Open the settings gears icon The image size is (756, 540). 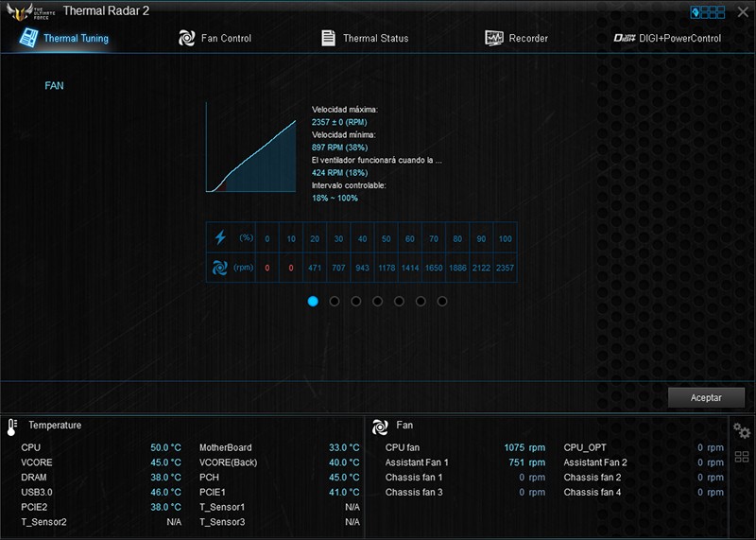(x=742, y=430)
